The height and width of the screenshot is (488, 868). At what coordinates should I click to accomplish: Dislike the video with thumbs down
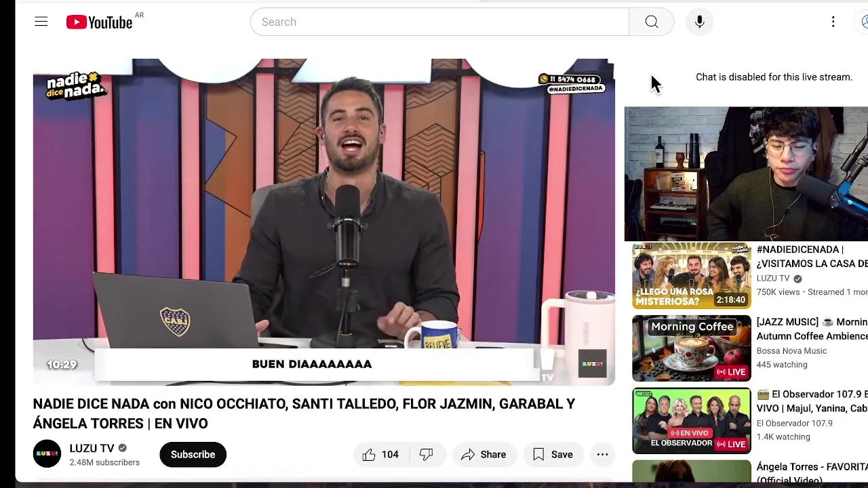click(427, 454)
